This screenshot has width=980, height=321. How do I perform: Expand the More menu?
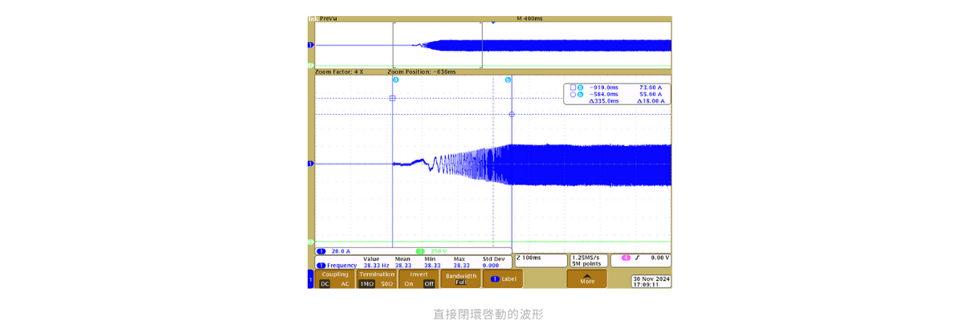tap(587, 278)
